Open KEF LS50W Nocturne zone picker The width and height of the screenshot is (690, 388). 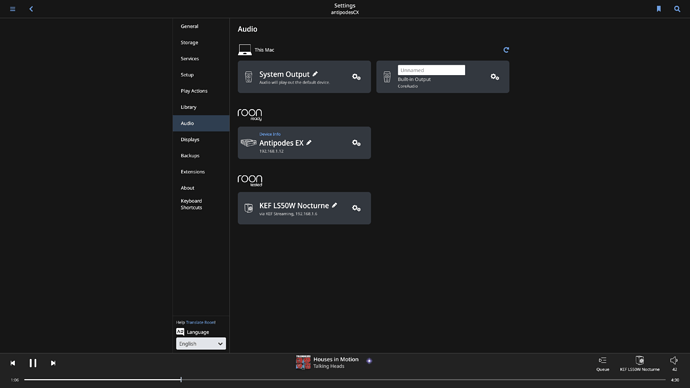[639, 363]
